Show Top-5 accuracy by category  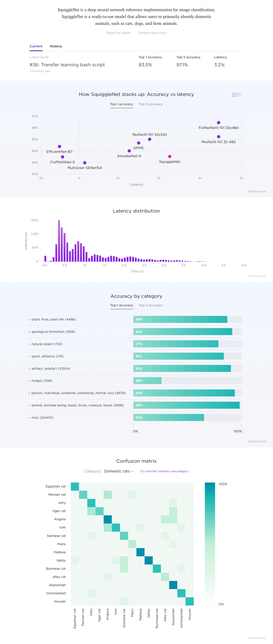[x=151, y=305]
